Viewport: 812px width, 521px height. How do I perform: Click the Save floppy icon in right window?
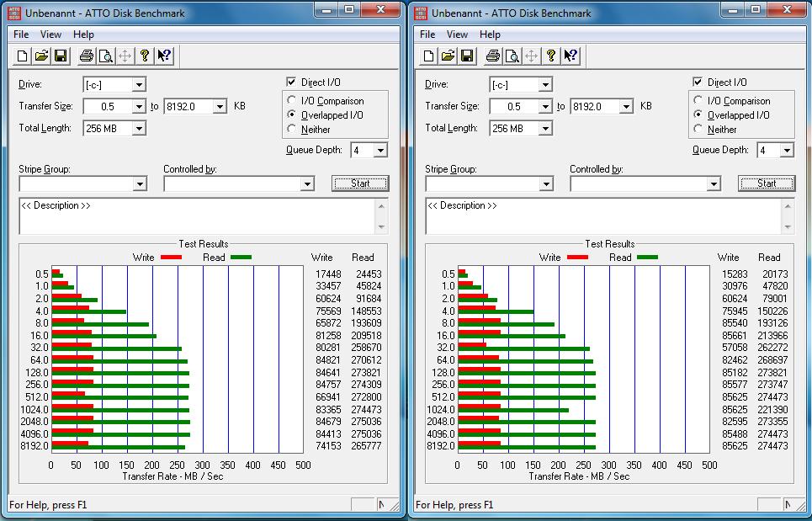[x=467, y=56]
